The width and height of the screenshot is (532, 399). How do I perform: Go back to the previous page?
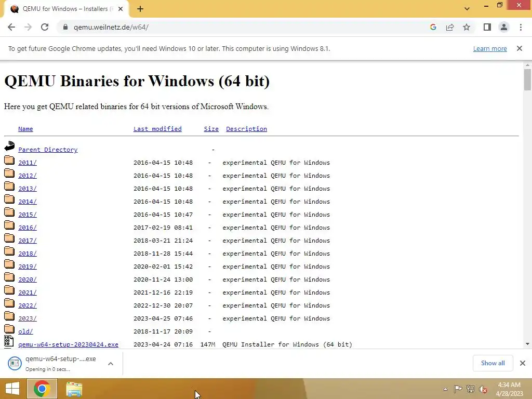tap(11, 27)
